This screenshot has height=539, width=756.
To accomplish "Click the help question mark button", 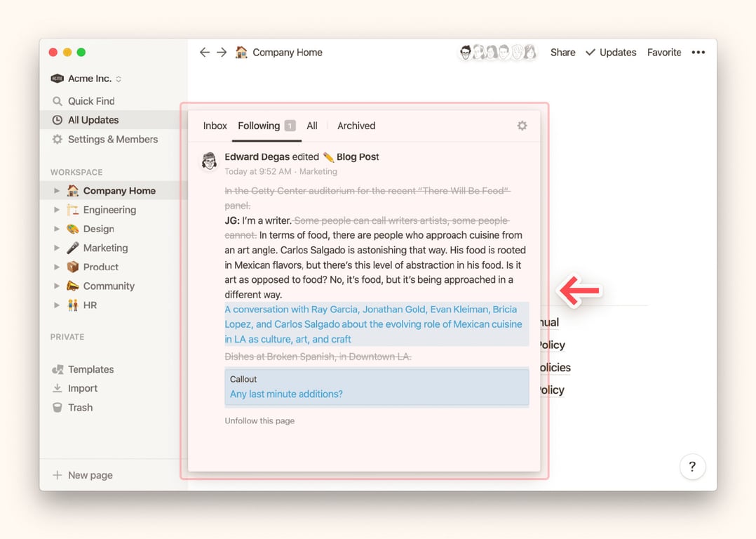I will click(691, 467).
